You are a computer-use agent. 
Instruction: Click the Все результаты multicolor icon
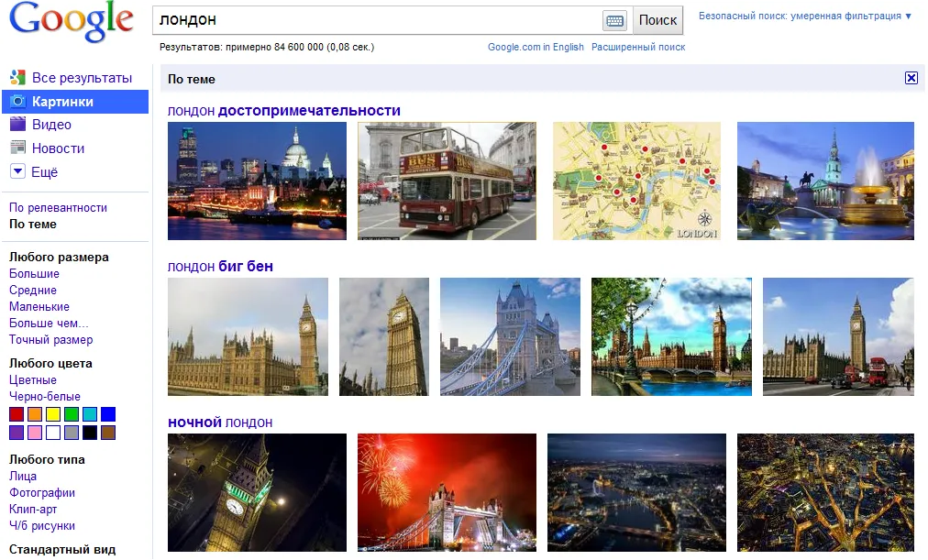pyautogui.click(x=17, y=77)
